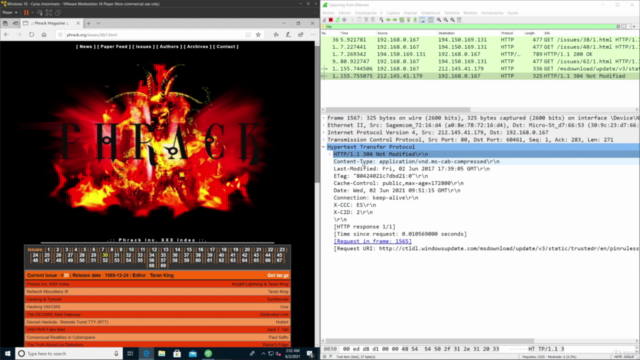Image resolution: width=640 pixels, height=360 pixels.
Task: Expand Internet Protocol Version 4 row
Action: 324,133
